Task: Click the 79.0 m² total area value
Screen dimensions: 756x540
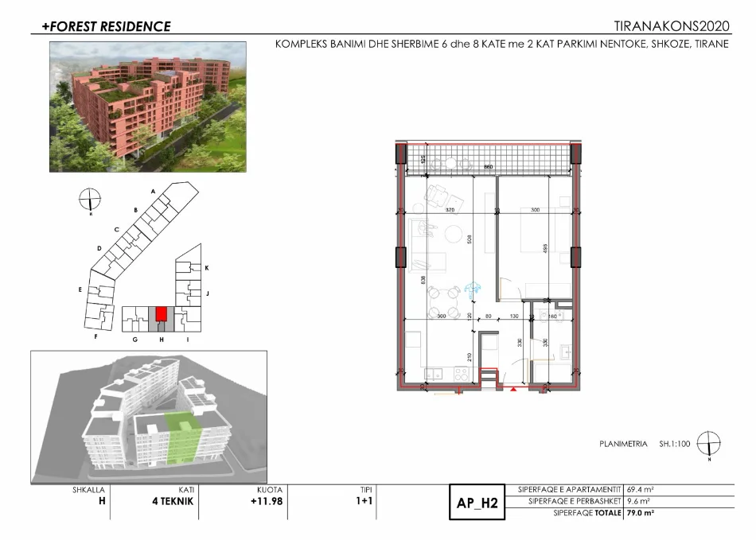Action: click(641, 514)
